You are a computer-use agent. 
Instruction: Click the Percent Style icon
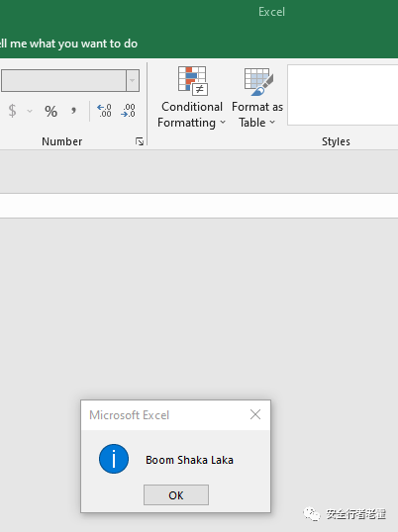click(x=50, y=111)
